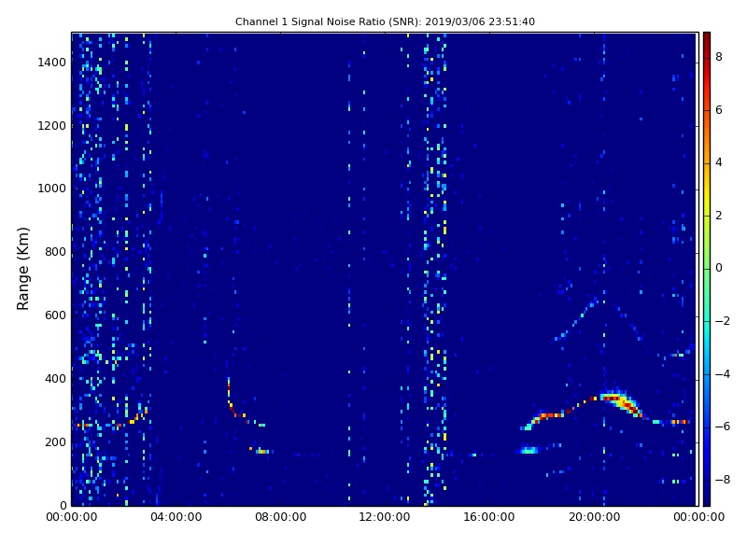Click the 400 range axis tick label
747x560 pixels.
tap(56, 379)
